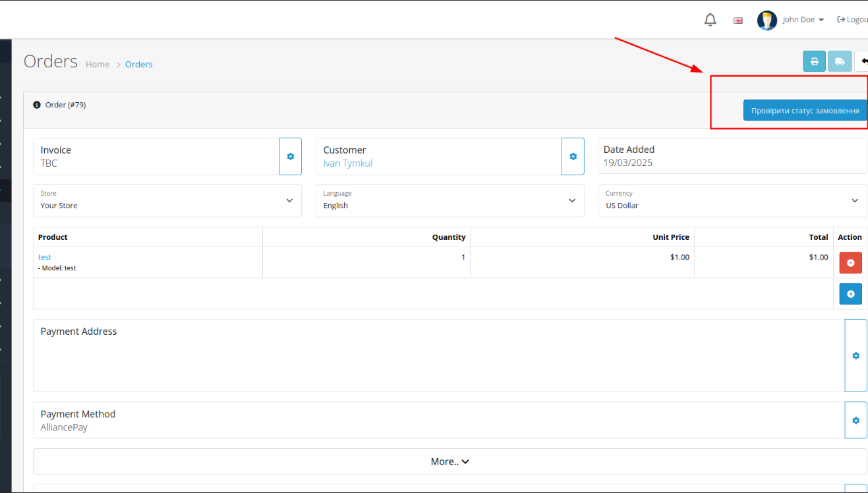
Task: Remove the test product with red minus button
Action: point(850,262)
